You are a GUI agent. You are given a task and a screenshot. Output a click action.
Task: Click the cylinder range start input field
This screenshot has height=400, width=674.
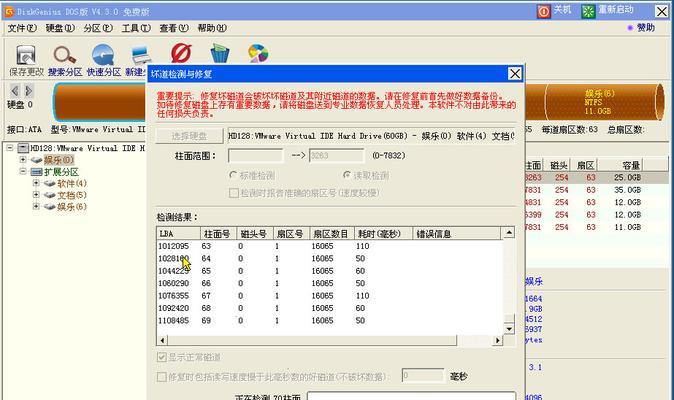click(x=255, y=156)
